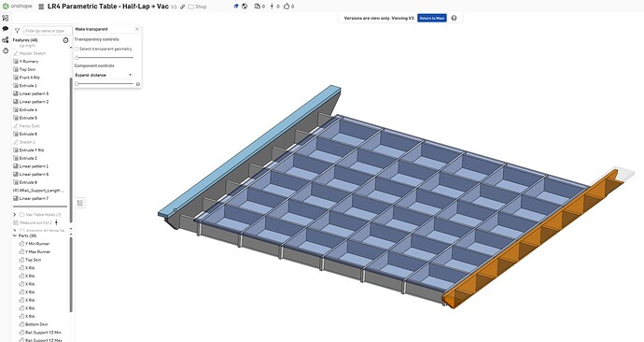Click the document link icon next to V3
The image size is (644, 342).
click(183, 7)
